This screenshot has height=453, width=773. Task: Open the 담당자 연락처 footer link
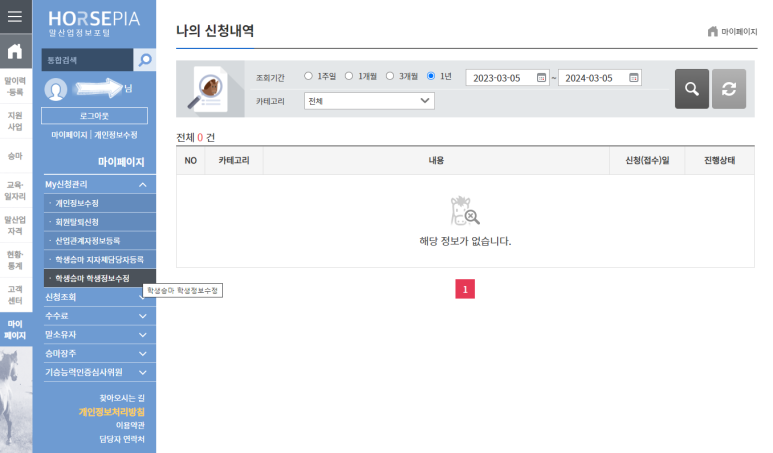(x=122, y=439)
